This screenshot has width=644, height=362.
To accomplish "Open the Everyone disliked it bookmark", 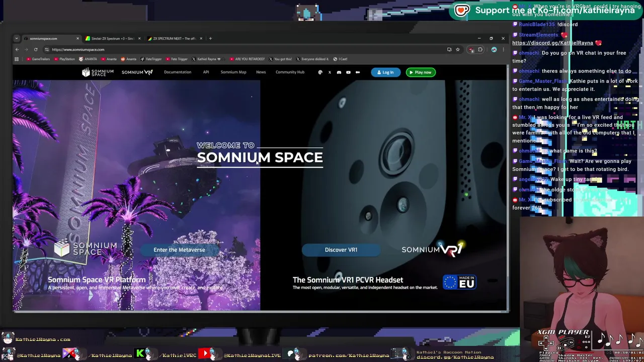I will 312,59.
